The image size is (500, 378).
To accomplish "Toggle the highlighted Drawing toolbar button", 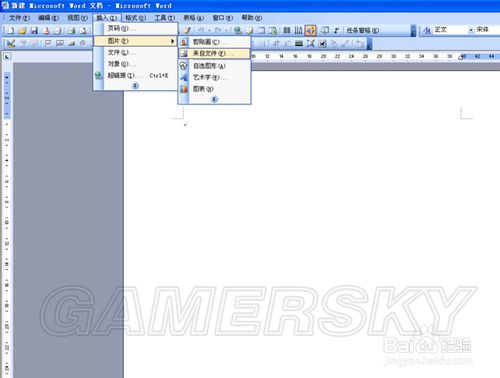I will [310, 30].
